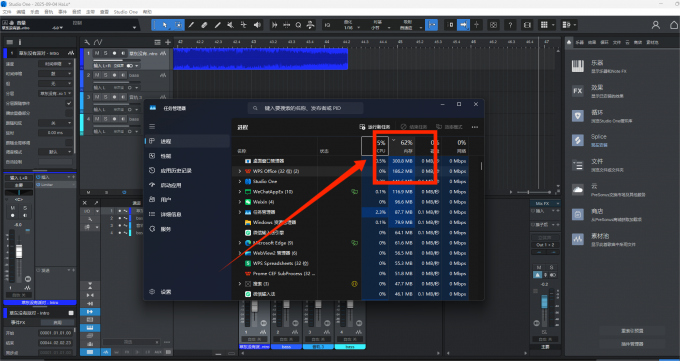Open track 1 input channel dropdown arrow
This screenshot has width=680, height=361.
coord(137,66)
